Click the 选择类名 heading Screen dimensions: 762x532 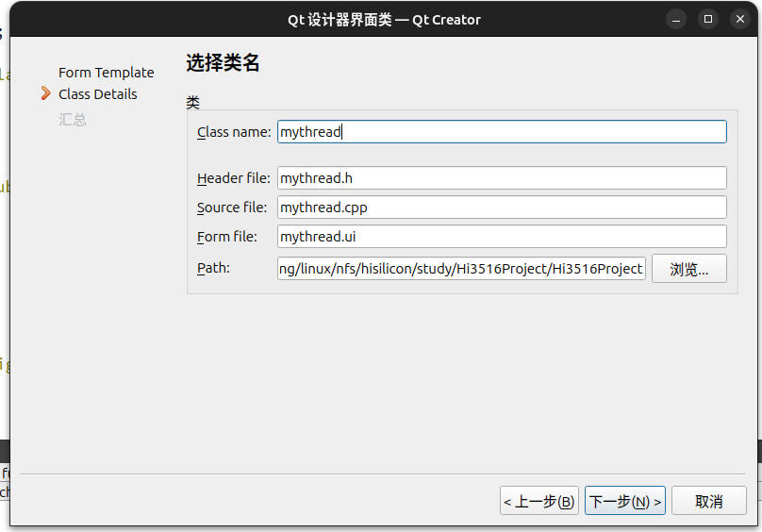point(223,63)
